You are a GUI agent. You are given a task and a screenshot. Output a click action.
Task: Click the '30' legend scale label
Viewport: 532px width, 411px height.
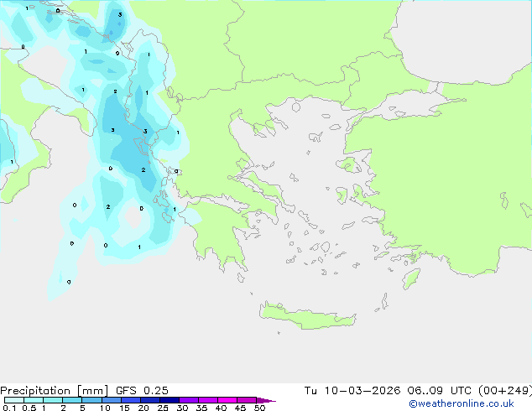[x=182, y=408]
